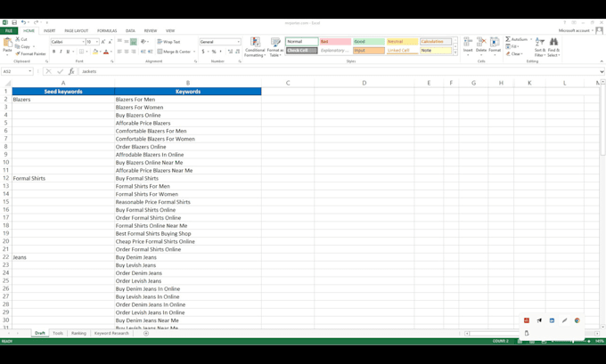Click the Chrome icon in system tray popup
The height and width of the screenshot is (364, 606).
tap(577, 320)
